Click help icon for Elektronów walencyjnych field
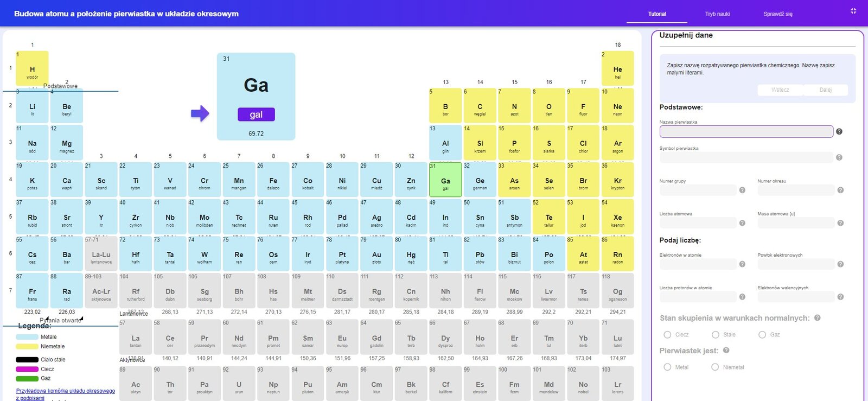Screen dimensions: 868x401 pos(840,297)
